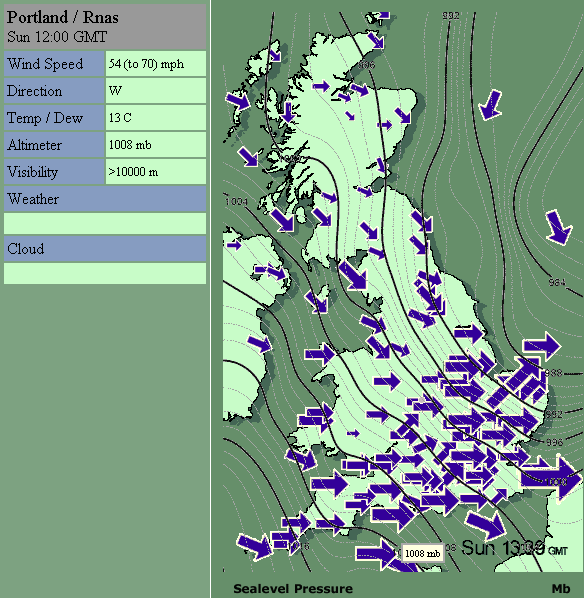This screenshot has width=584, height=598.
Task: Click the wind arrow on the Isle of Man
Action: 317,302
